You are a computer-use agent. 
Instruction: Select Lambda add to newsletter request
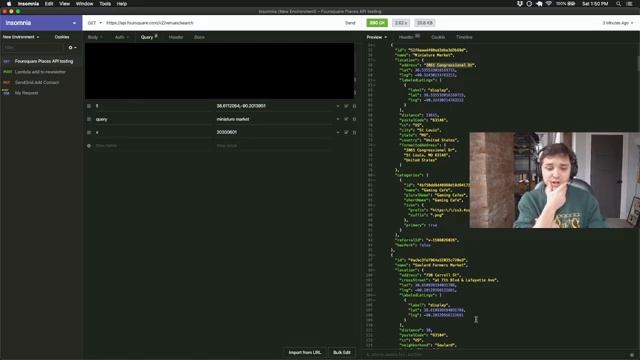pos(41,72)
